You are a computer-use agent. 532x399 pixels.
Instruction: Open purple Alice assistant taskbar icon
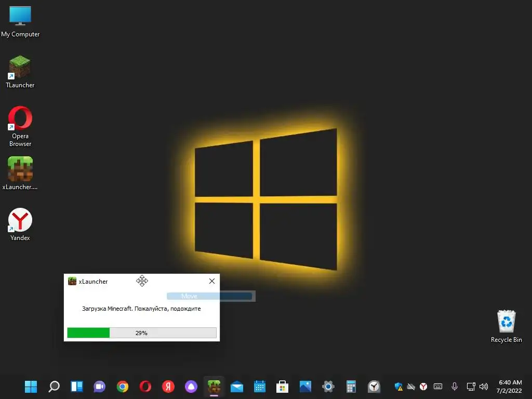pos(191,387)
